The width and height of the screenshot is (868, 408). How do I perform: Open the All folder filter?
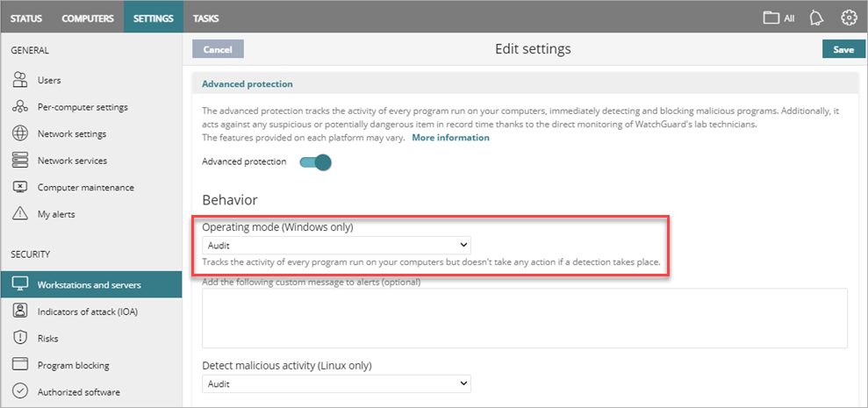click(778, 18)
